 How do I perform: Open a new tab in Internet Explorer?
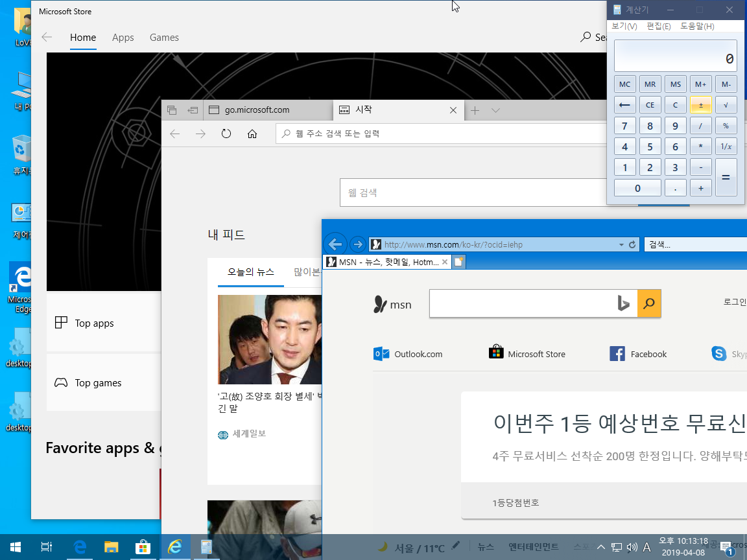pos(458,262)
